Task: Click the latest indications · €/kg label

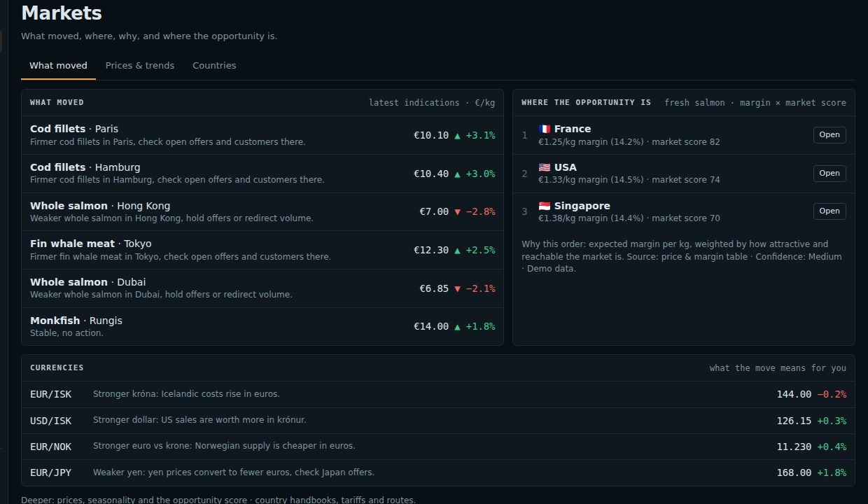Action: tap(432, 103)
